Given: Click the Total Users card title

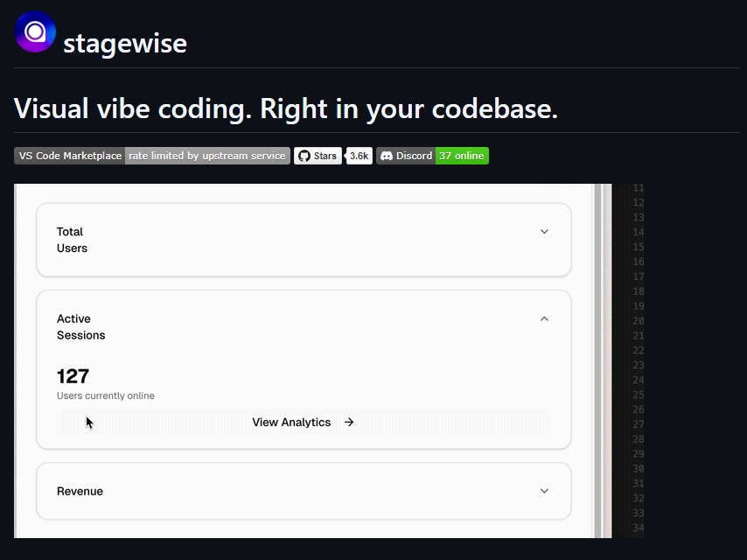Looking at the screenshot, I should point(72,240).
